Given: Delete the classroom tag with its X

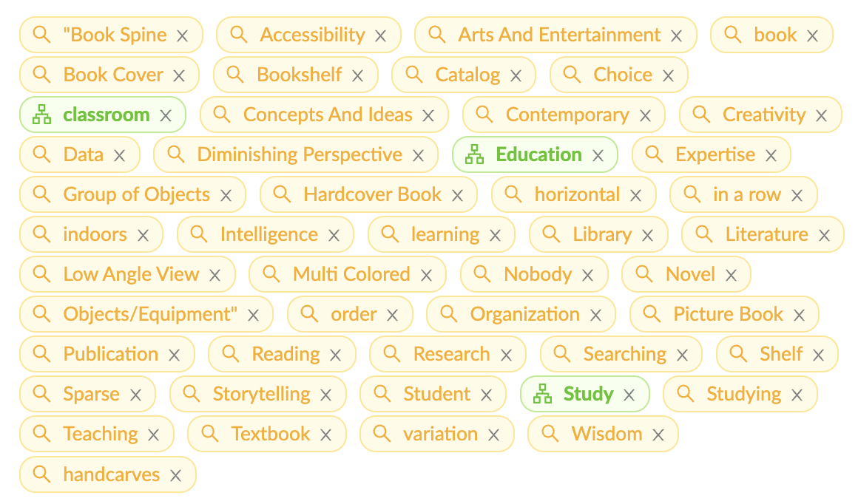Looking at the screenshot, I should [166, 115].
